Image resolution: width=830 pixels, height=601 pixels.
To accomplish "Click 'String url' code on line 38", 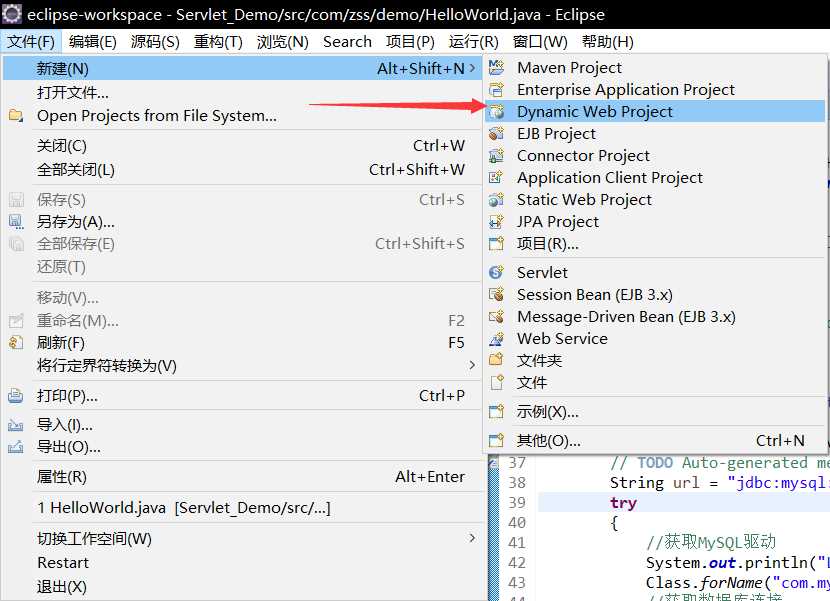I will click(x=655, y=482).
